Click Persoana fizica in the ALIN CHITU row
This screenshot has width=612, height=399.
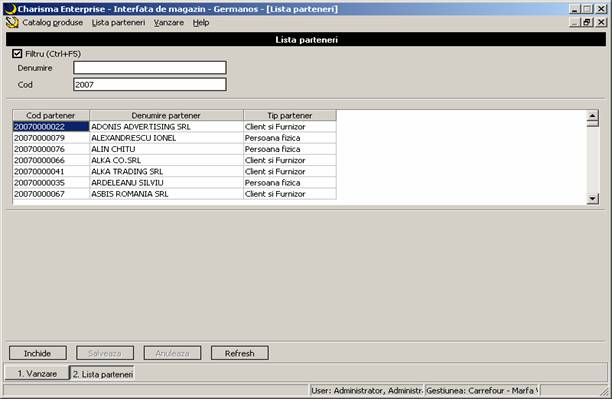[x=290, y=149]
